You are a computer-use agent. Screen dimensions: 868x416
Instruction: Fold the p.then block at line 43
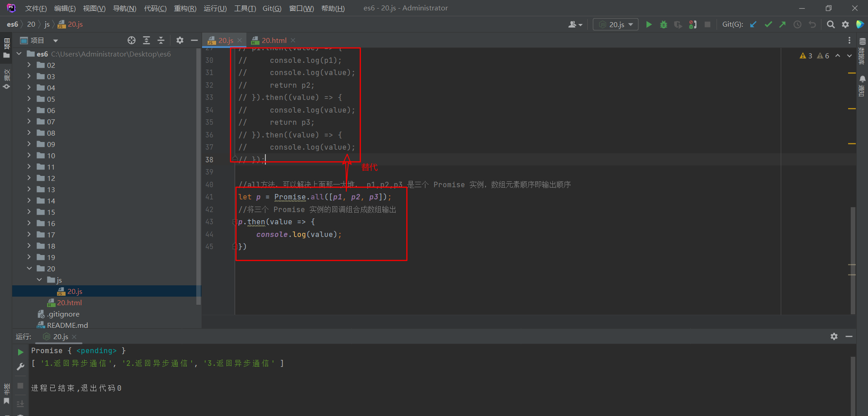click(234, 222)
